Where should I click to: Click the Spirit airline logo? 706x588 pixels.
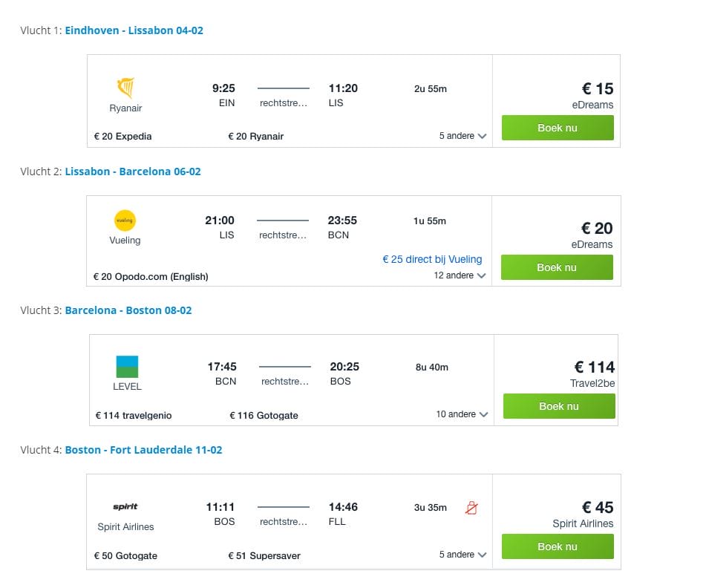point(125,507)
